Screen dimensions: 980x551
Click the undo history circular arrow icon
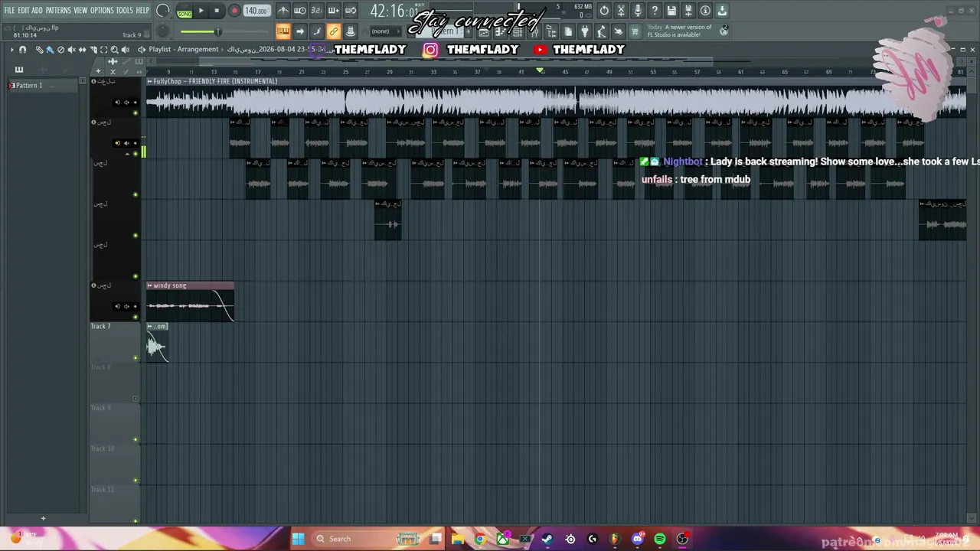click(x=604, y=11)
